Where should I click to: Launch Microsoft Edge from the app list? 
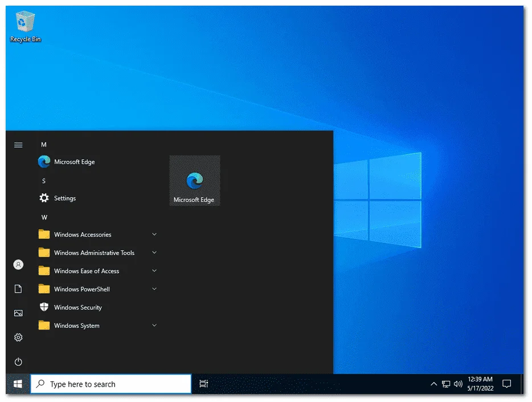pos(99,162)
